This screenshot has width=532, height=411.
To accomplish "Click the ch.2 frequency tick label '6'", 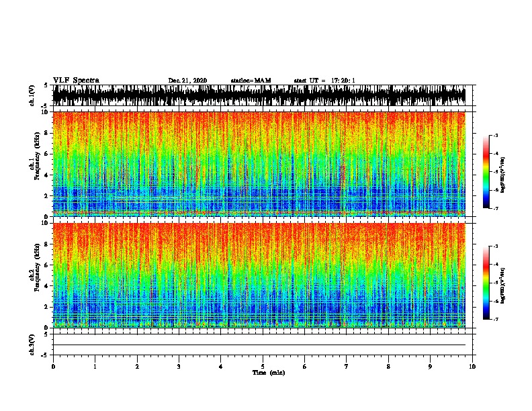I will tap(47, 265).
